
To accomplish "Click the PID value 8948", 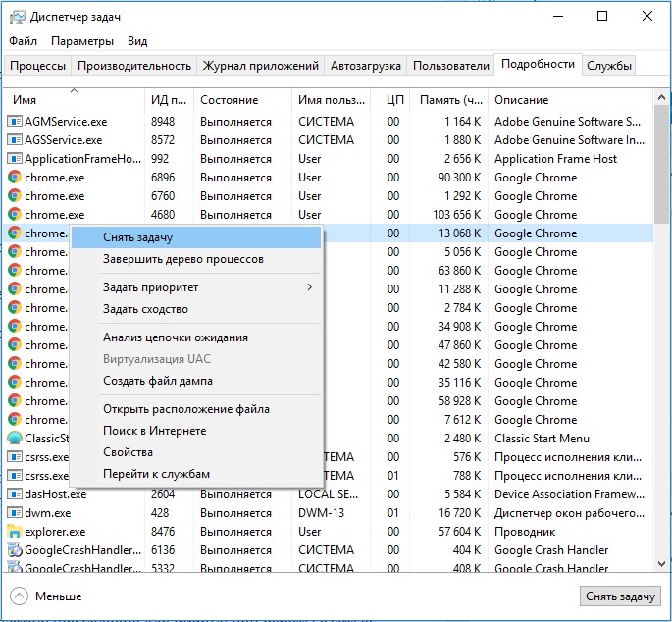I will click(x=163, y=122).
